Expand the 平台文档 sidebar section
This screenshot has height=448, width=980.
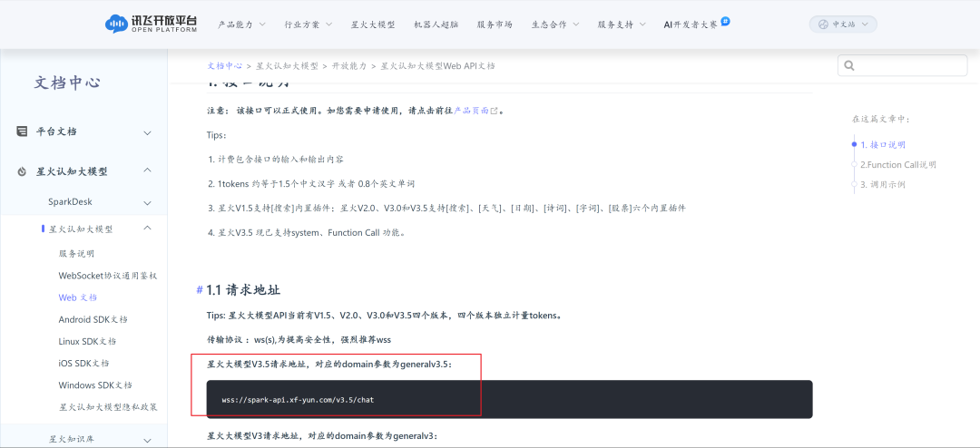click(x=148, y=132)
